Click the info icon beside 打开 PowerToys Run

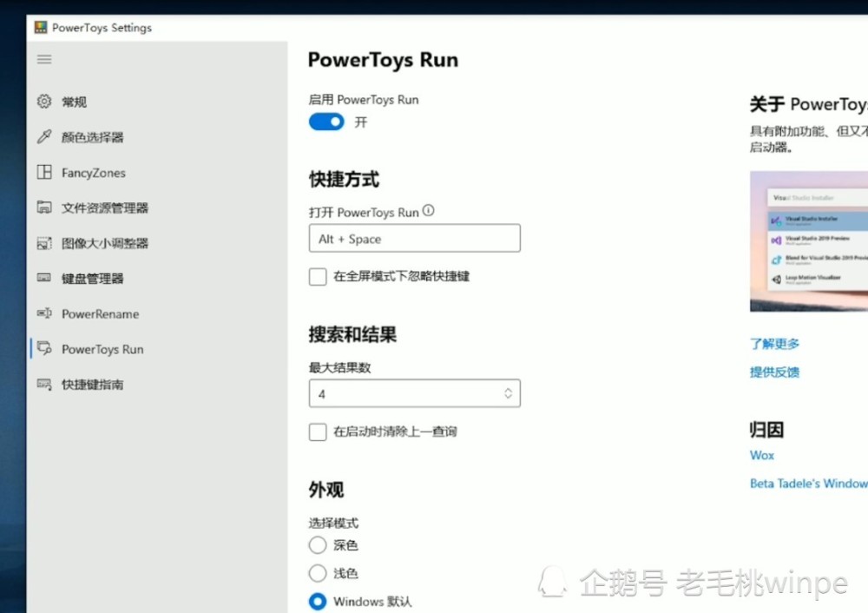[429, 210]
